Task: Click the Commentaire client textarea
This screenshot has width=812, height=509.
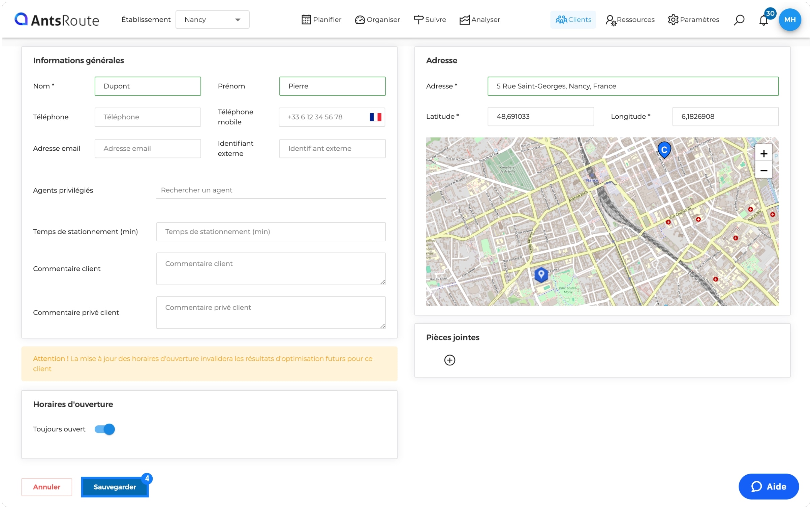Action: [x=271, y=269]
